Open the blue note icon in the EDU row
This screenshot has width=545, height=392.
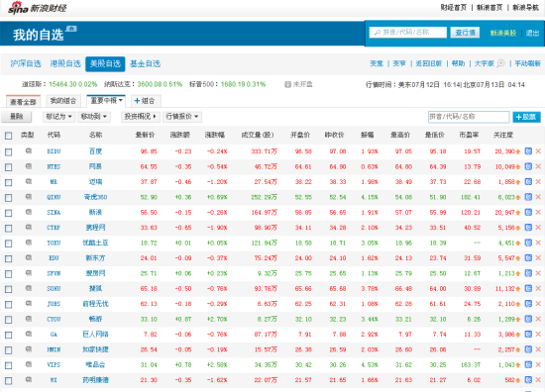pos(528,258)
